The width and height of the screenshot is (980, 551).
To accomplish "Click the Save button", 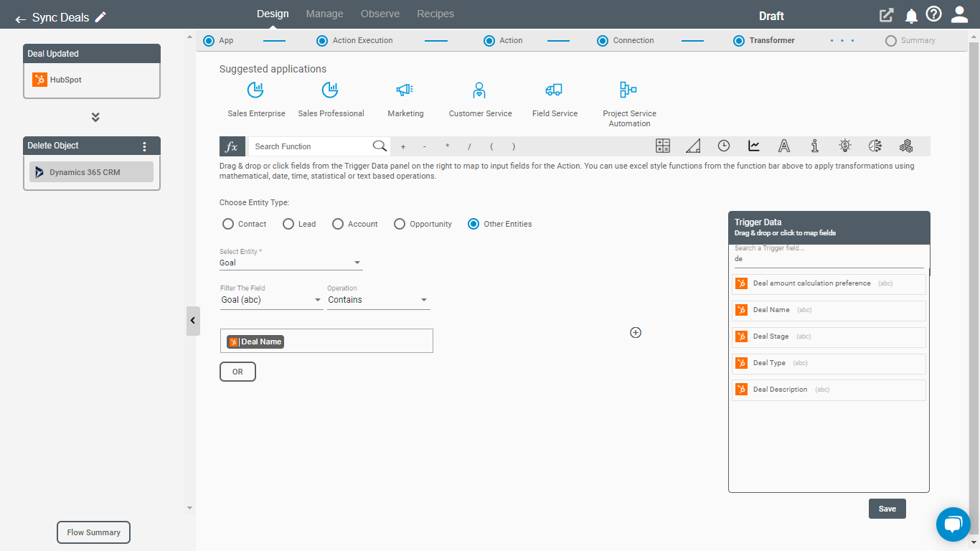I will pyautogui.click(x=887, y=509).
